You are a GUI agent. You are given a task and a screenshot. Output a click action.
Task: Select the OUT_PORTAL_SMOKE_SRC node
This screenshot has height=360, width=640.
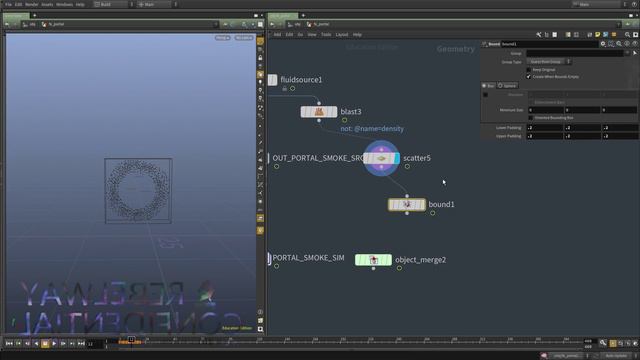(317, 158)
